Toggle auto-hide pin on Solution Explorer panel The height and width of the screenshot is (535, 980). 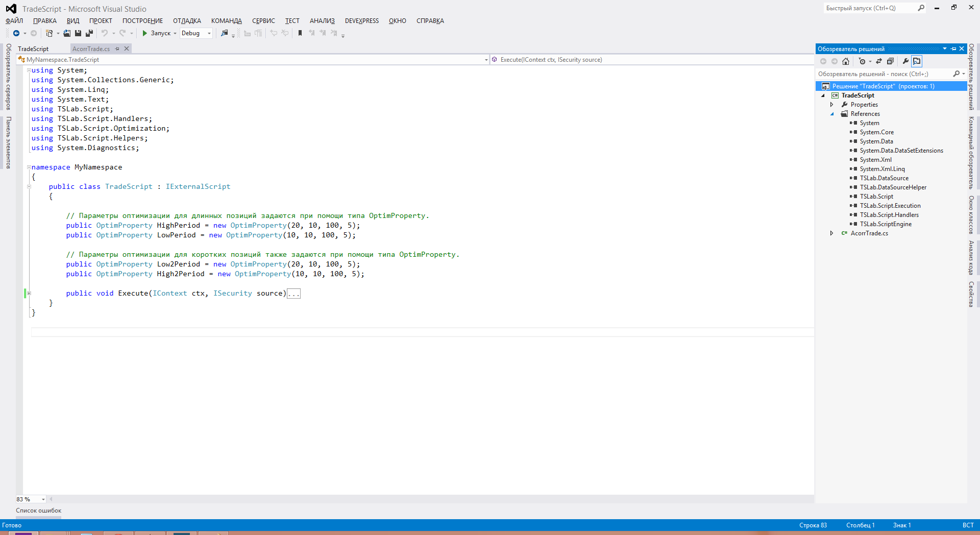[953, 49]
